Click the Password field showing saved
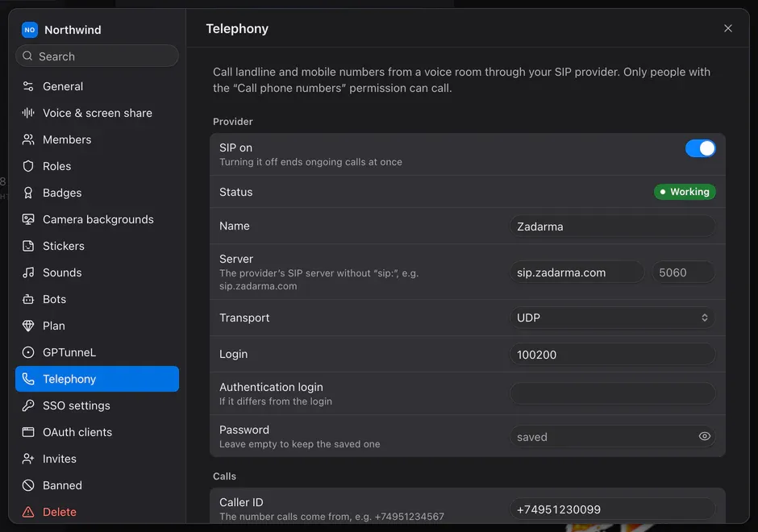This screenshot has height=532, width=758. pos(612,436)
